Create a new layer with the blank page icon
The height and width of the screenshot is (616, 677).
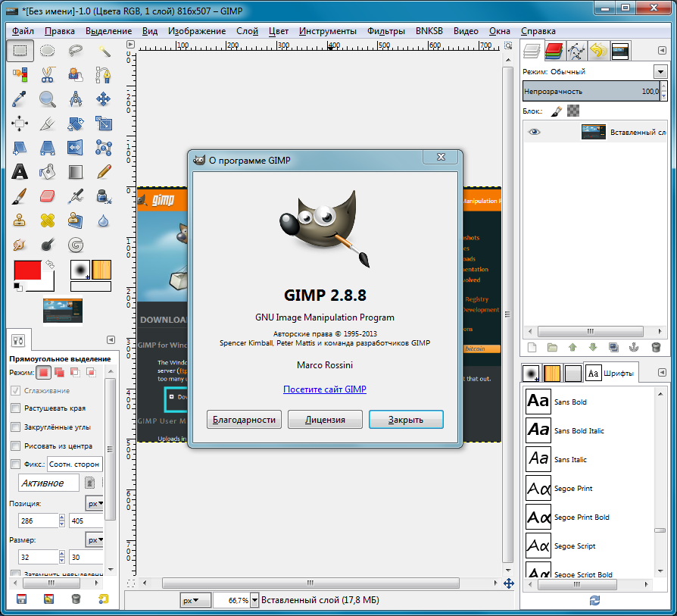click(x=532, y=347)
